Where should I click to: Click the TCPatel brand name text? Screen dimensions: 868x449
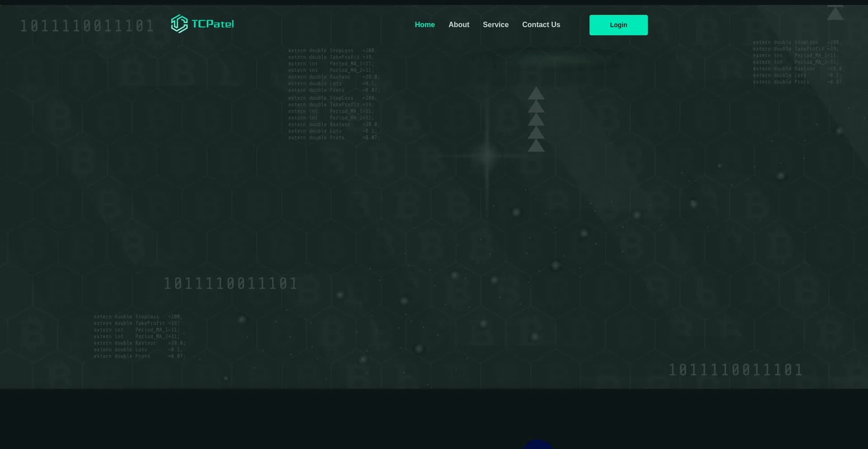point(212,24)
